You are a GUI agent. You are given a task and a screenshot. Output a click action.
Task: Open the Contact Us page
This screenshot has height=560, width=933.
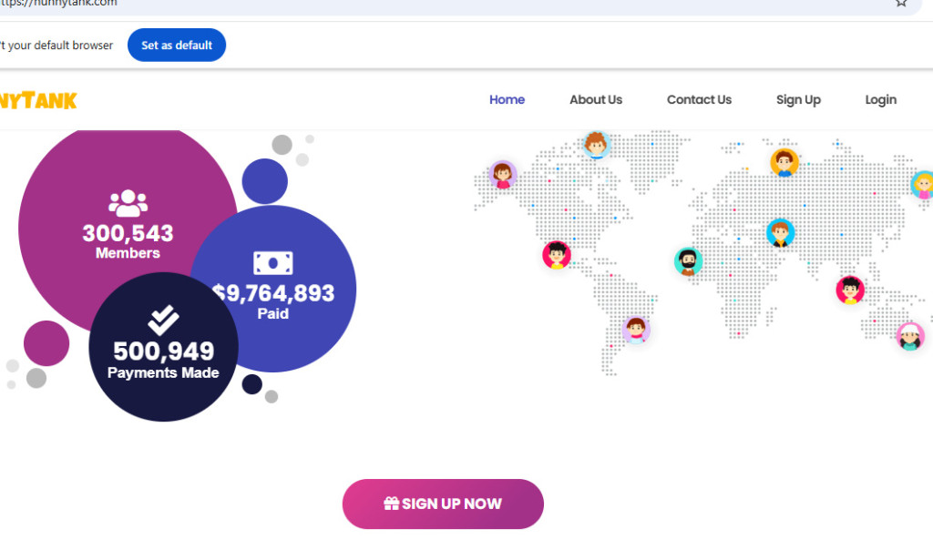[699, 99]
